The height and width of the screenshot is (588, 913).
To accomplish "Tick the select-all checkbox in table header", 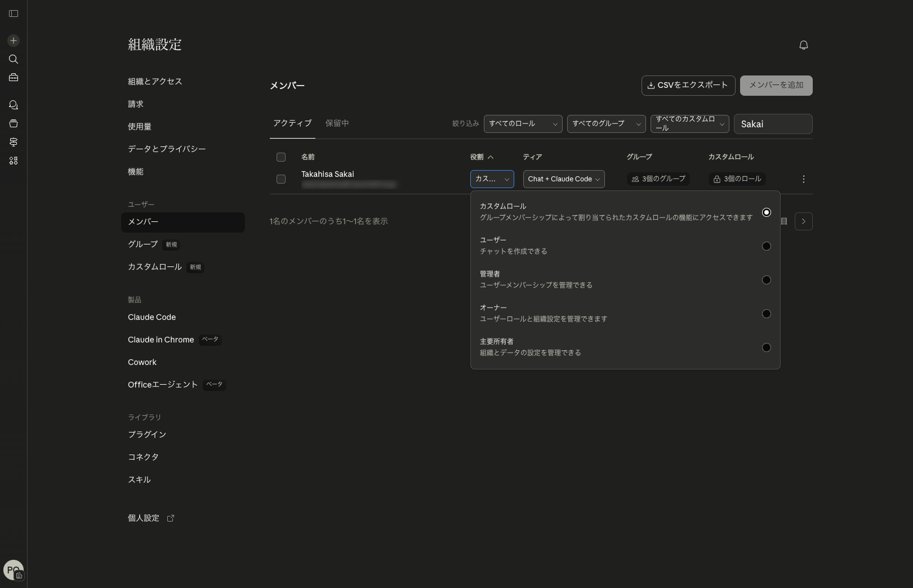I will click(x=281, y=157).
